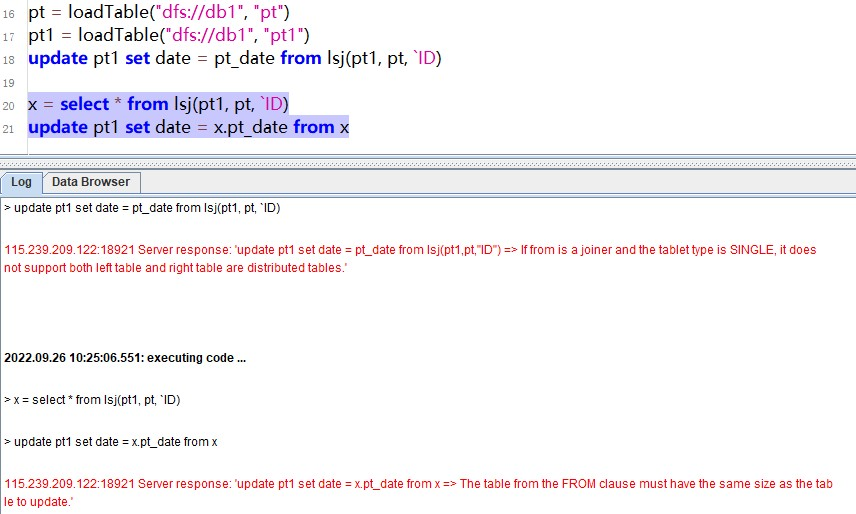Open the Data Browser tab
The image size is (856, 514).
(x=91, y=182)
